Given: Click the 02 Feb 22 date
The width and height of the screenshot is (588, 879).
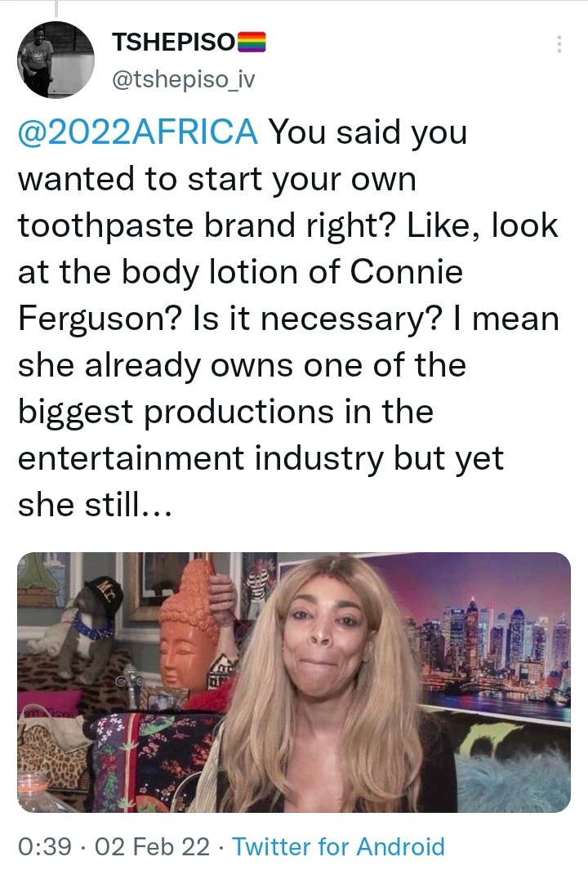Looking at the screenshot, I should tap(152, 846).
